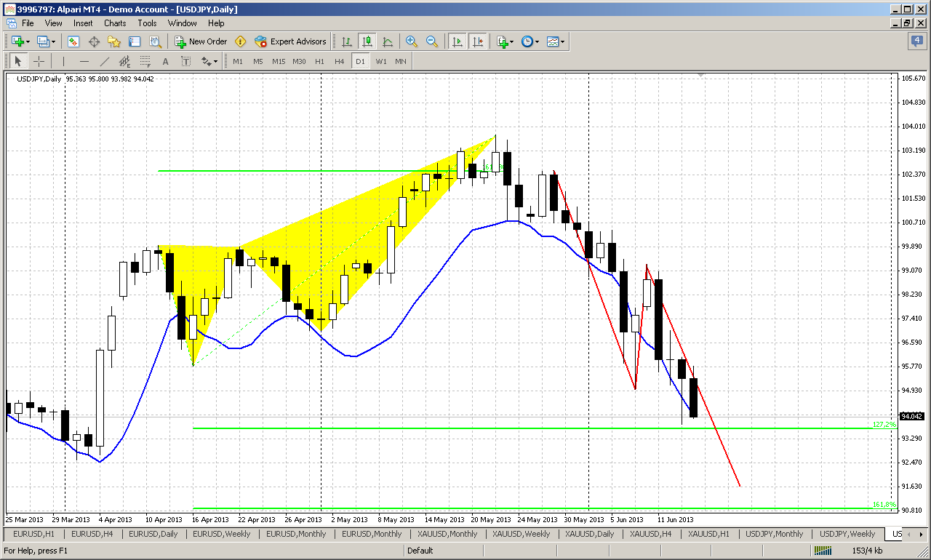Viewport: 931px width, 560px height.
Task: Enable the crosshair mode
Action: coord(39,62)
